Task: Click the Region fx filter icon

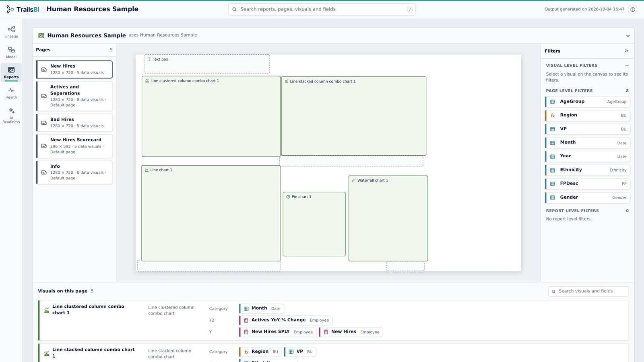Action: (x=553, y=115)
